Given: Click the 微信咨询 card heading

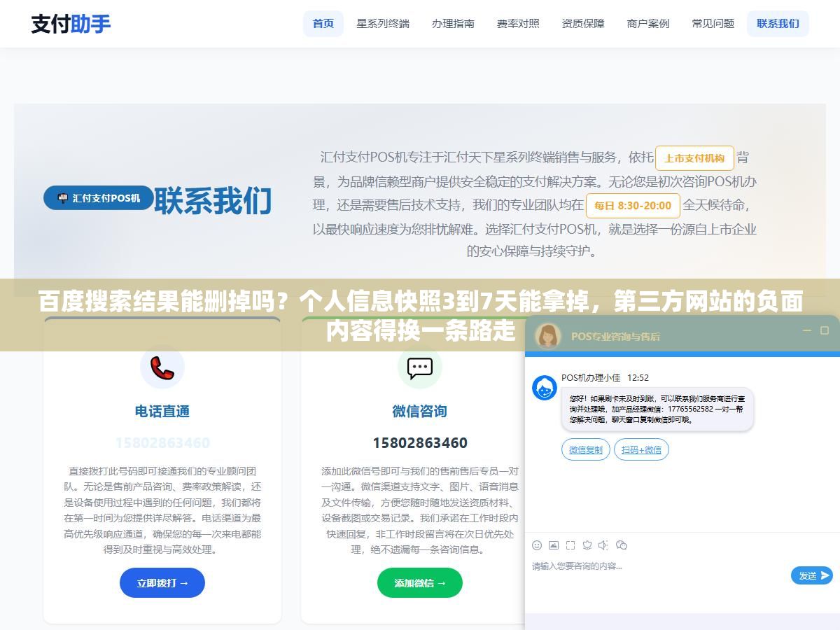Looking at the screenshot, I should tap(420, 412).
